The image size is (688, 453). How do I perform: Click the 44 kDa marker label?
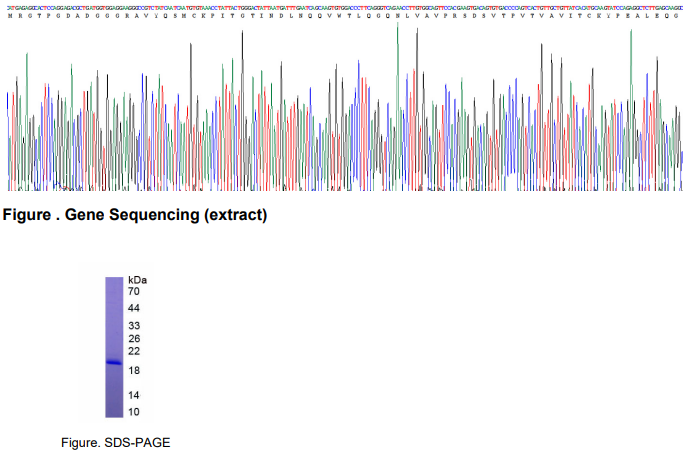(x=134, y=308)
